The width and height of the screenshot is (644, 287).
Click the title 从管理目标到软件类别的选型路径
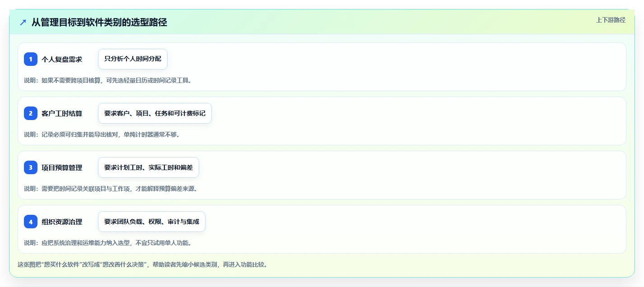(99, 22)
